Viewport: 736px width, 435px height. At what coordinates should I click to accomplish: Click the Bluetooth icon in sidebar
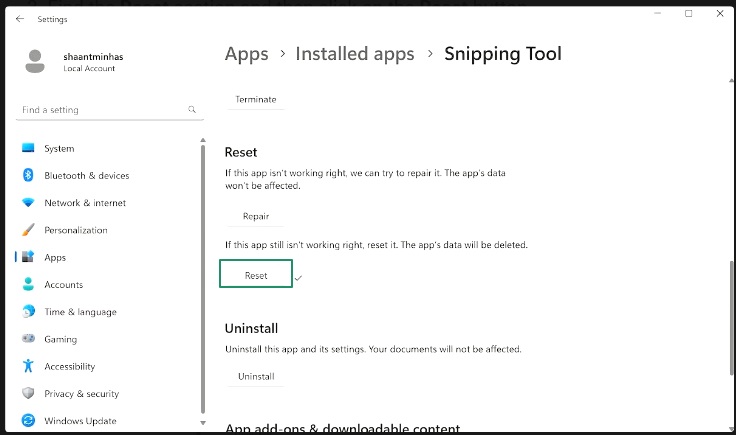(x=28, y=175)
